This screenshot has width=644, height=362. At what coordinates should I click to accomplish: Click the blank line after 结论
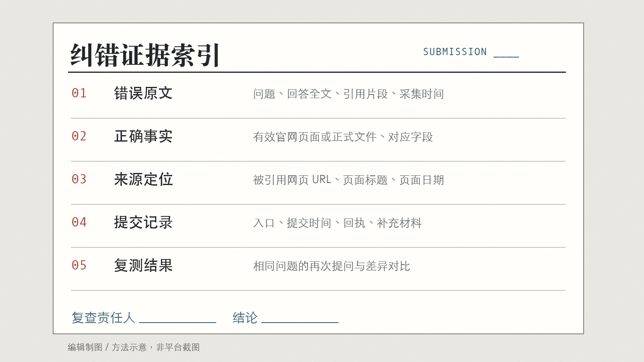[x=300, y=322]
